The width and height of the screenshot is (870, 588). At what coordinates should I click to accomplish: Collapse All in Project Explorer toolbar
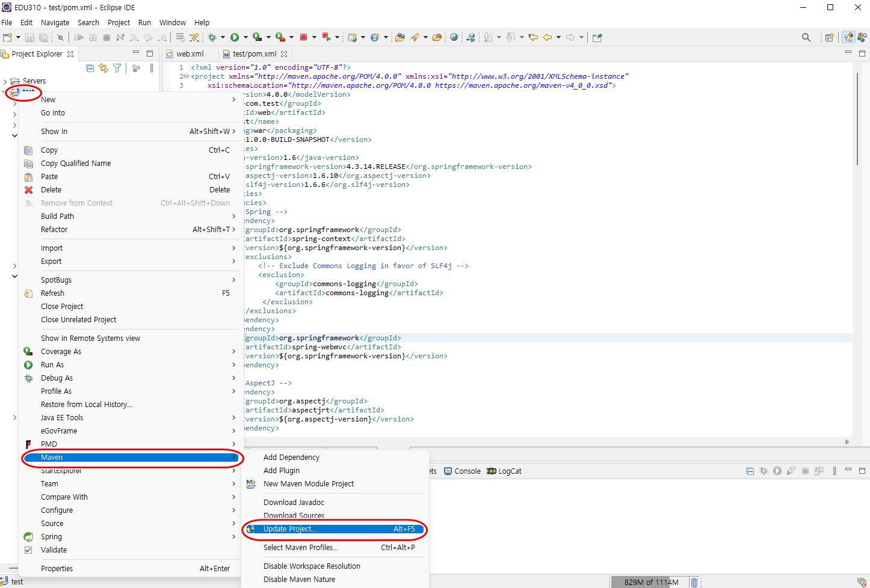coord(90,68)
